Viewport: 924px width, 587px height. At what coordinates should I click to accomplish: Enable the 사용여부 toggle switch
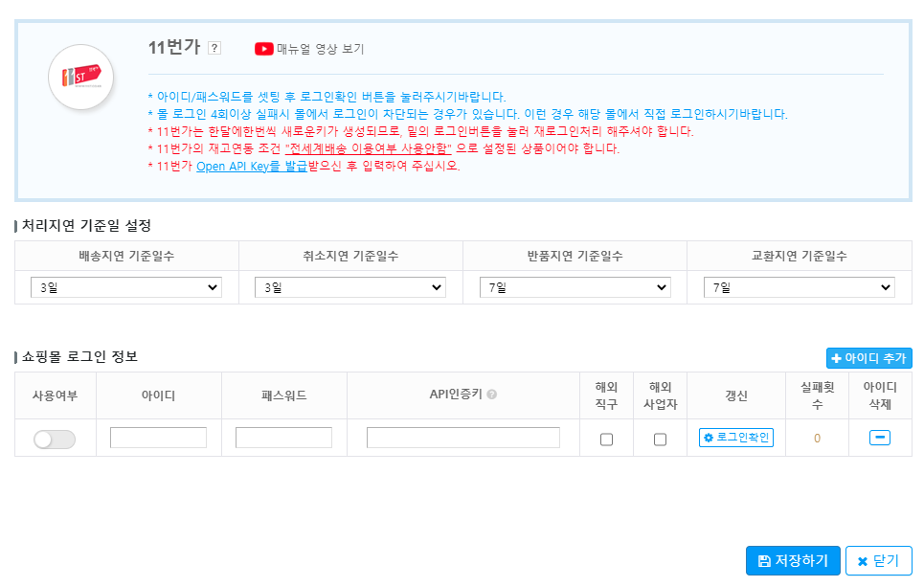(55, 438)
